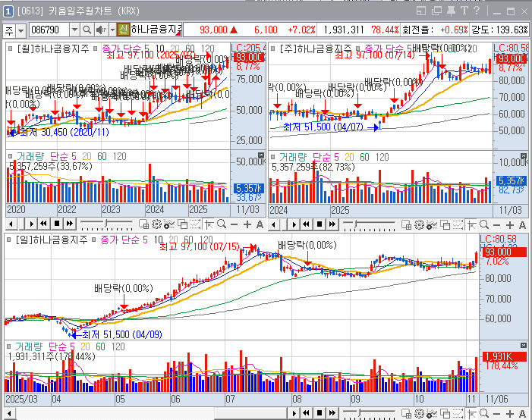Click the stock name field 하나금융지주

[x=156, y=30]
